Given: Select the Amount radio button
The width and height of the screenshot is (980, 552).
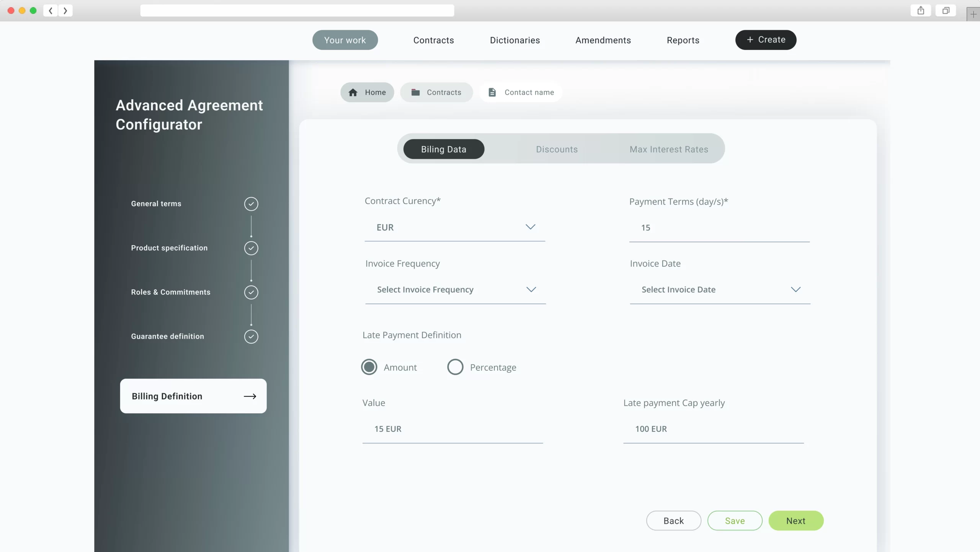Looking at the screenshot, I should pyautogui.click(x=369, y=367).
